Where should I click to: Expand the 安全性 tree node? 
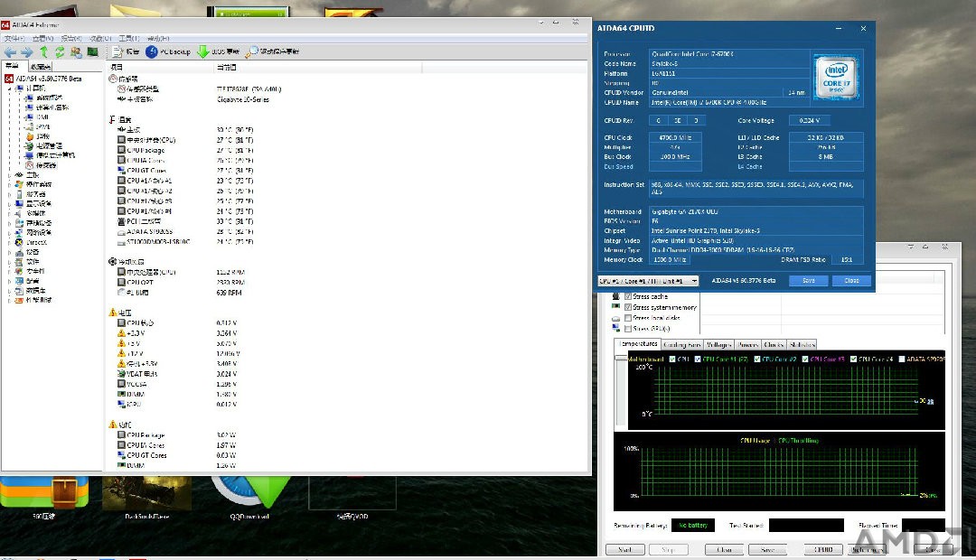pyautogui.click(x=9, y=271)
